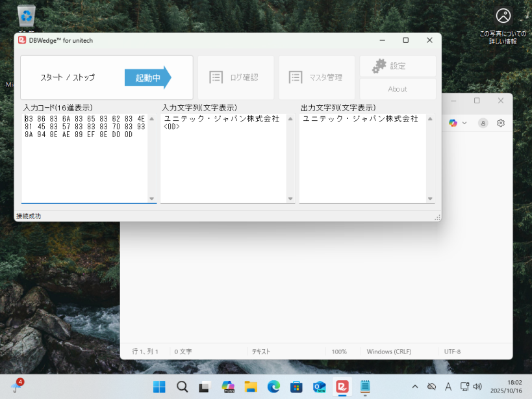Click the 100% zoom level in Notepad
Image resolution: width=532 pixels, height=399 pixels.
click(339, 352)
